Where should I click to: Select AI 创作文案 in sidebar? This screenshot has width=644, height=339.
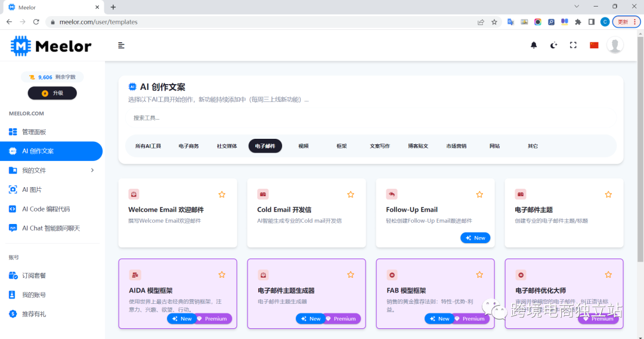(x=51, y=151)
